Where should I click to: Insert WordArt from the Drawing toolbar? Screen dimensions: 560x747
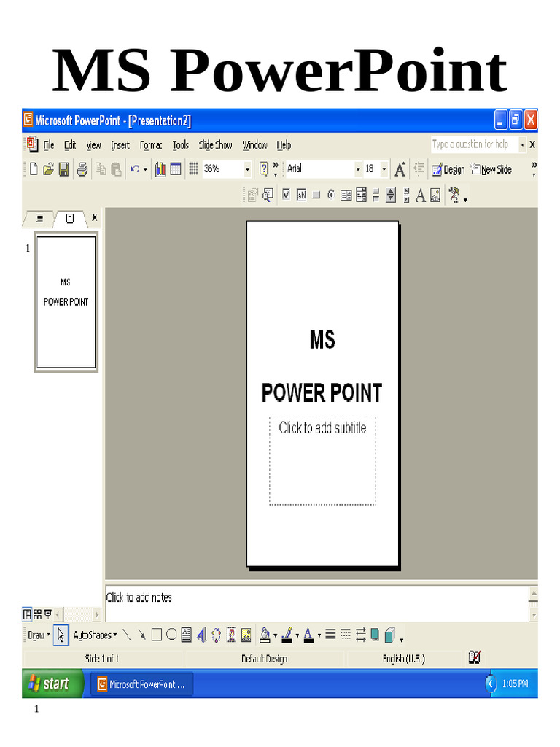(x=202, y=635)
